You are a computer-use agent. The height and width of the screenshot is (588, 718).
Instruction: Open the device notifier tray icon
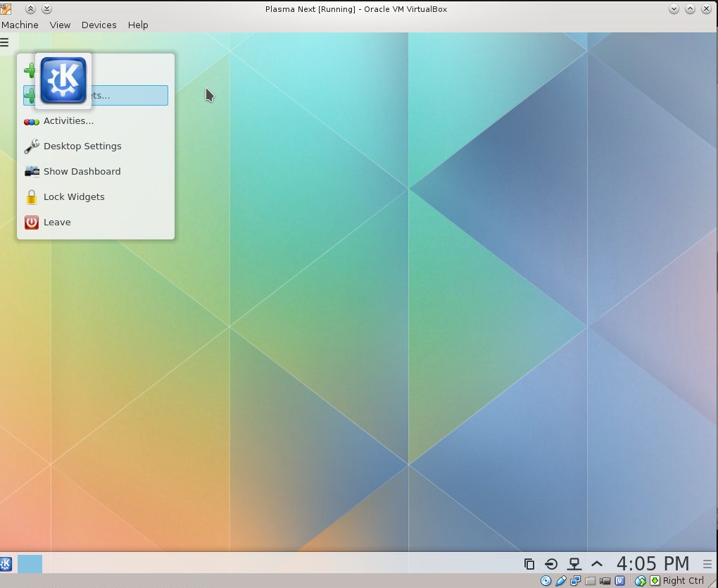(551, 564)
